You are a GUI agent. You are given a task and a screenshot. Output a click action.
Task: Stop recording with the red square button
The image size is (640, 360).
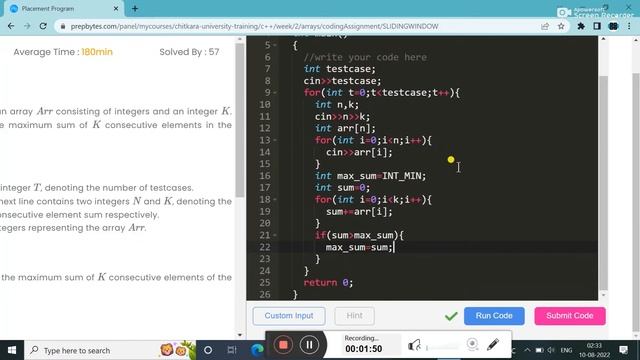pyautogui.click(x=283, y=345)
